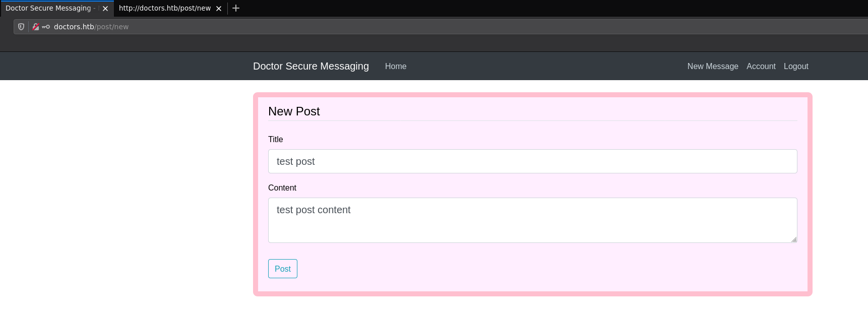Switch to the Doctor Secure Messaging tab

click(49, 9)
